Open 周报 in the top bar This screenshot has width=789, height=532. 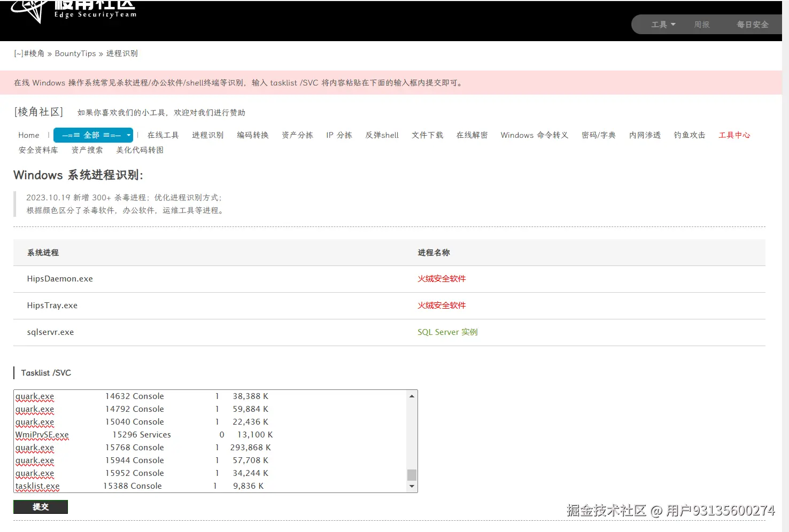click(702, 25)
